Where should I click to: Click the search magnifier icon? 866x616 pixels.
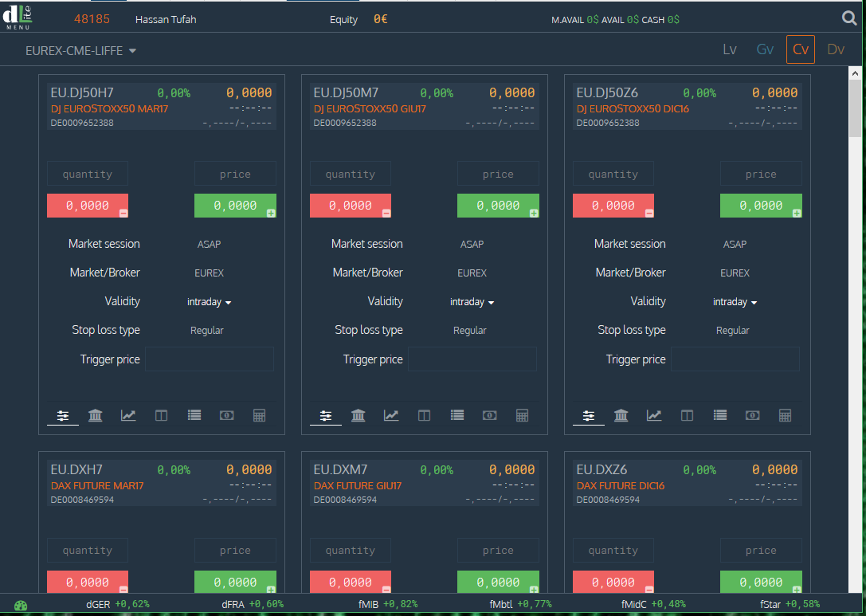point(849,18)
